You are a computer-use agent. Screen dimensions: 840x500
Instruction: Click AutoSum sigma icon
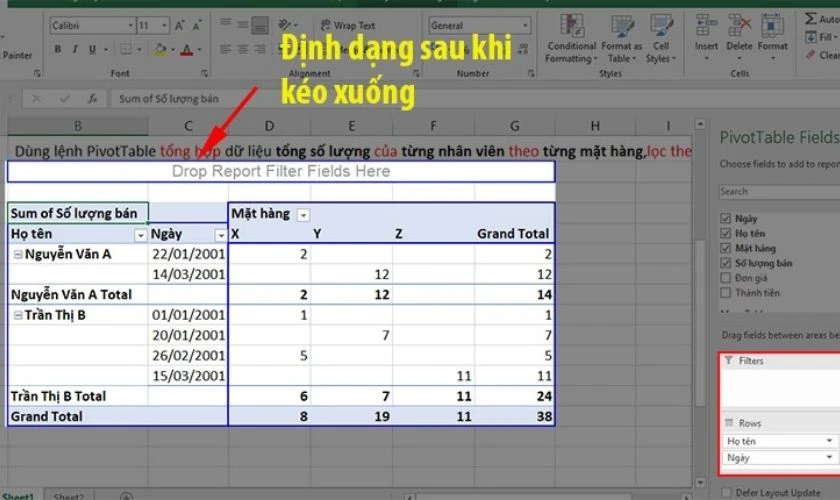(x=811, y=19)
